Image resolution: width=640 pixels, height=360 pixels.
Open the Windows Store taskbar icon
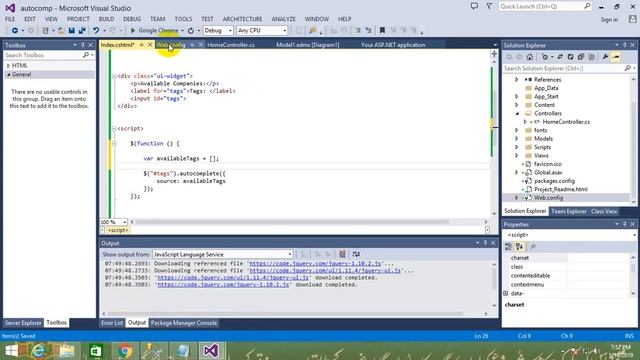click(x=96, y=351)
